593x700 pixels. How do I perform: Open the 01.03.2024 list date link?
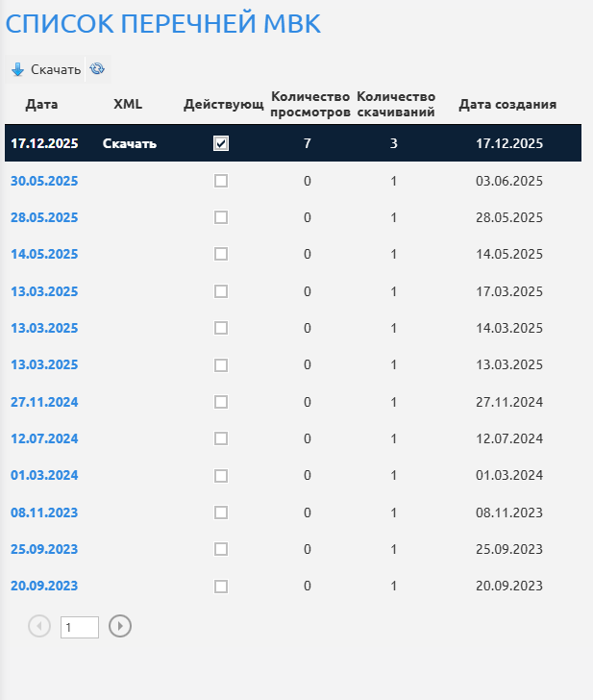tap(44, 475)
